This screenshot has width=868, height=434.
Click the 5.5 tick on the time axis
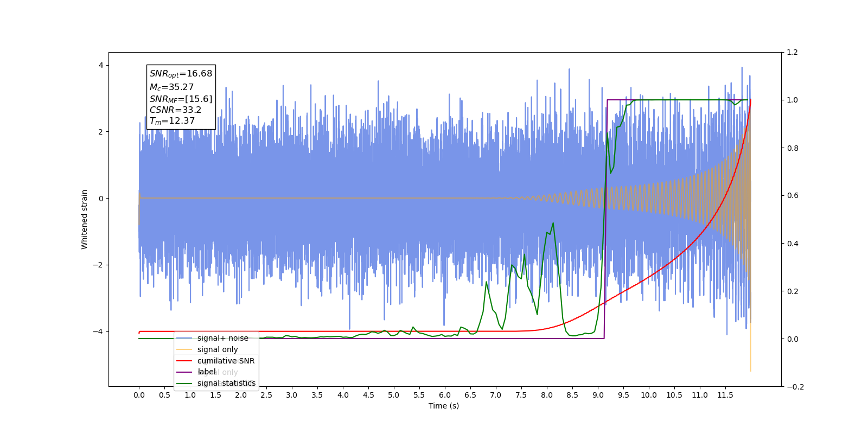419,395
